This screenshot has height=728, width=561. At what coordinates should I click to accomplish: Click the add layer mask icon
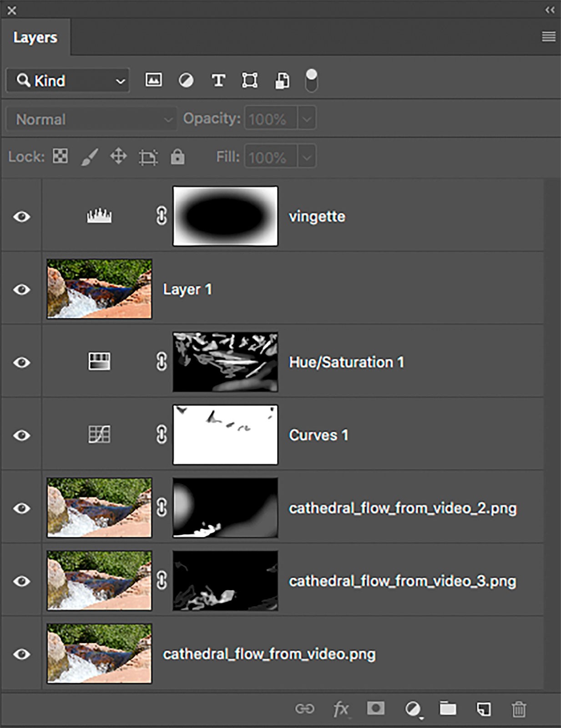click(x=375, y=708)
